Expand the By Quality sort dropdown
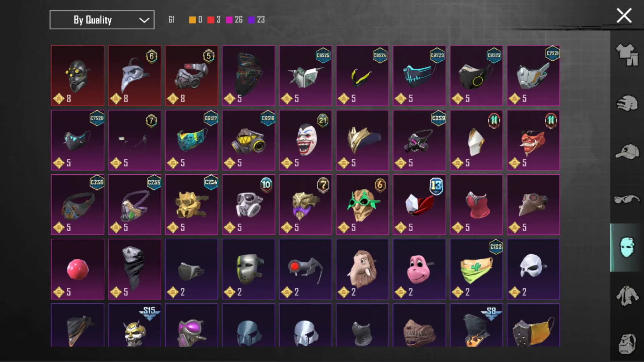This screenshot has height=362, width=644. pyautogui.click(x=102, y=20)
